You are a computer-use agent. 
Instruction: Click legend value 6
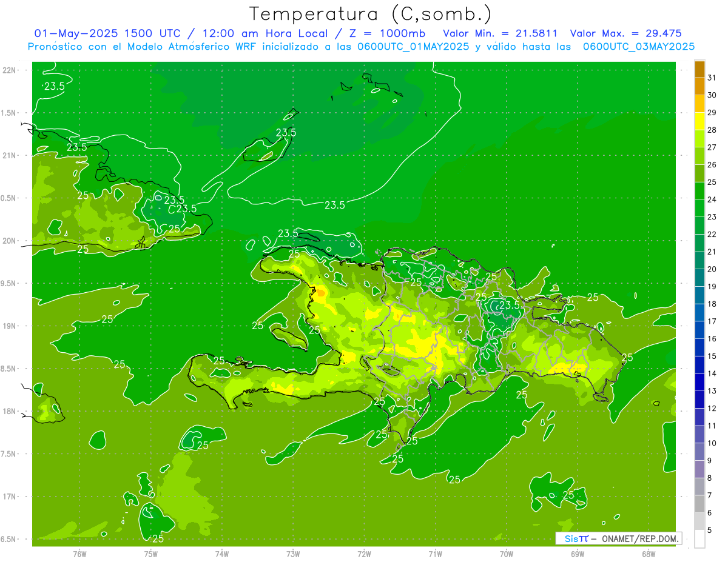(710, 513)
